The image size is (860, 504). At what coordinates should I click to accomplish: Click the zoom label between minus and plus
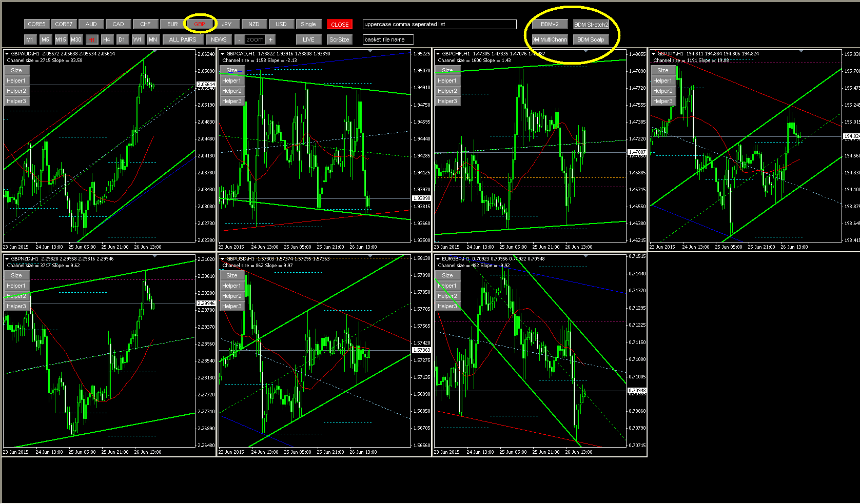click(x=255, y=39)
